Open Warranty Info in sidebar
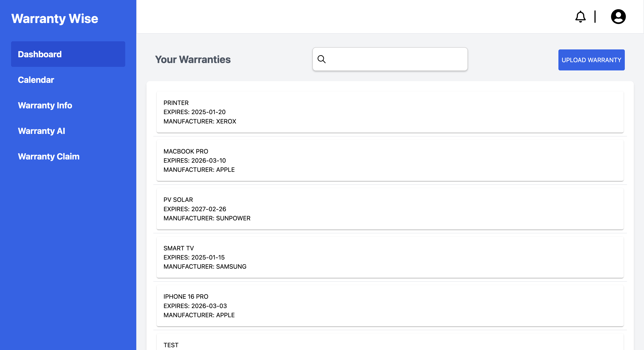The width and height of the screenshot is (644, 350). tap(45, 105)
